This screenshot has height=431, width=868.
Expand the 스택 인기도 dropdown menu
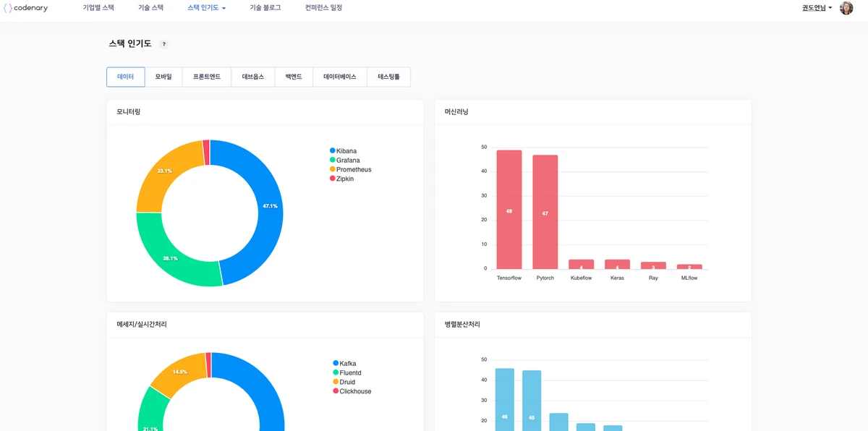tap(207, 8)
